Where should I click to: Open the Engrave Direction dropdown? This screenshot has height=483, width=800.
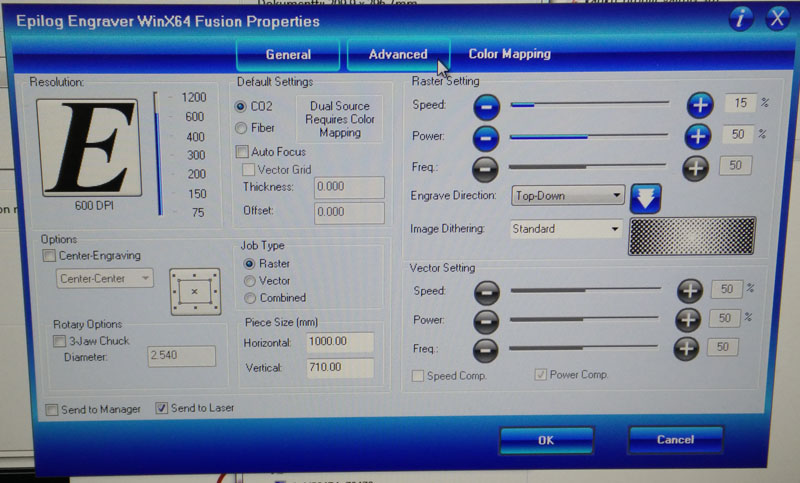point(567,195)
